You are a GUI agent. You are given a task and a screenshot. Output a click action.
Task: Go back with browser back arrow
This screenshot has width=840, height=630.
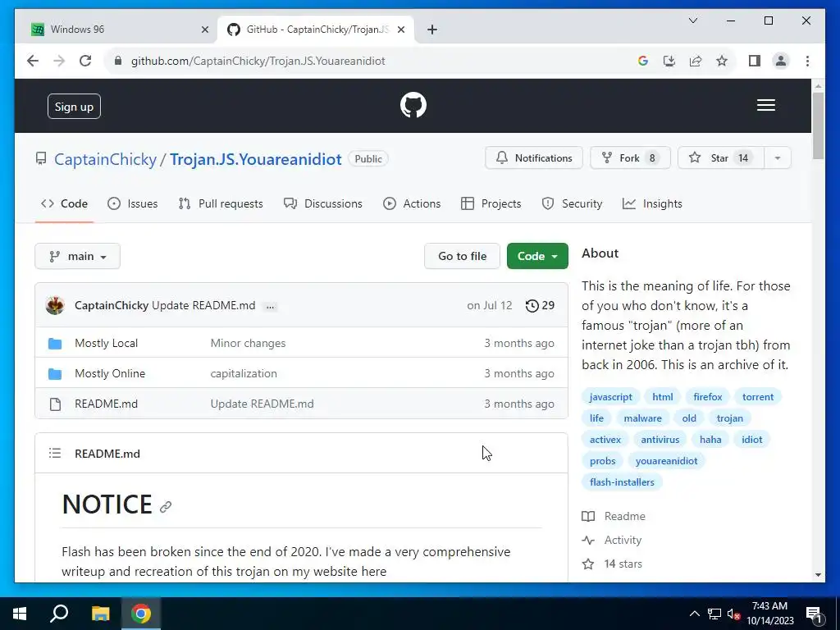[33, 61]
